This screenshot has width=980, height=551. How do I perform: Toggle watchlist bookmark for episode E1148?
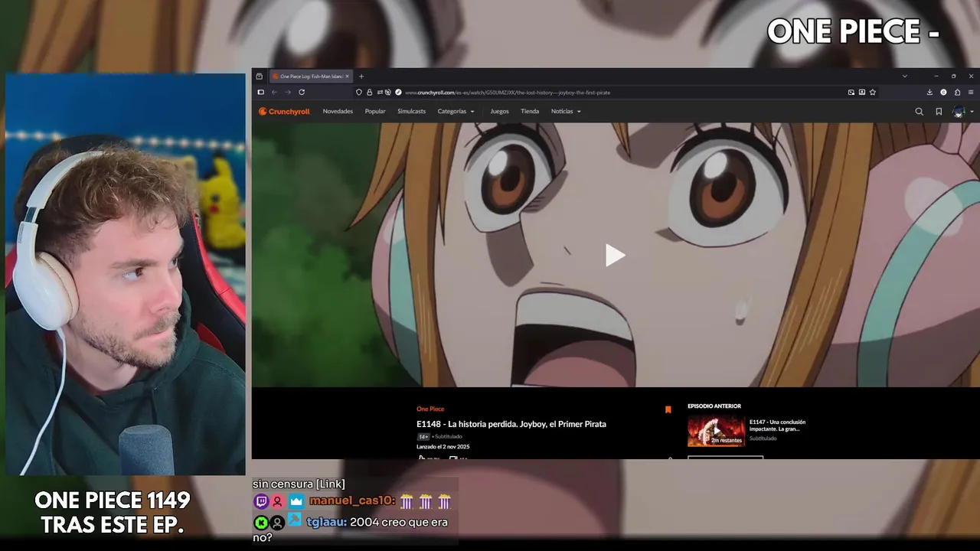tap(668, 410)
